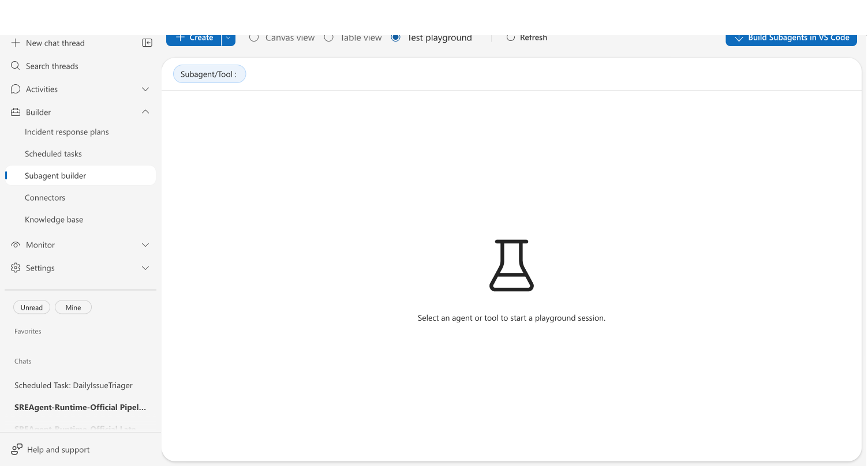This screenshot has width=868, height=466.
Task: Click the Favorites heading
Action: click(28, 332)
